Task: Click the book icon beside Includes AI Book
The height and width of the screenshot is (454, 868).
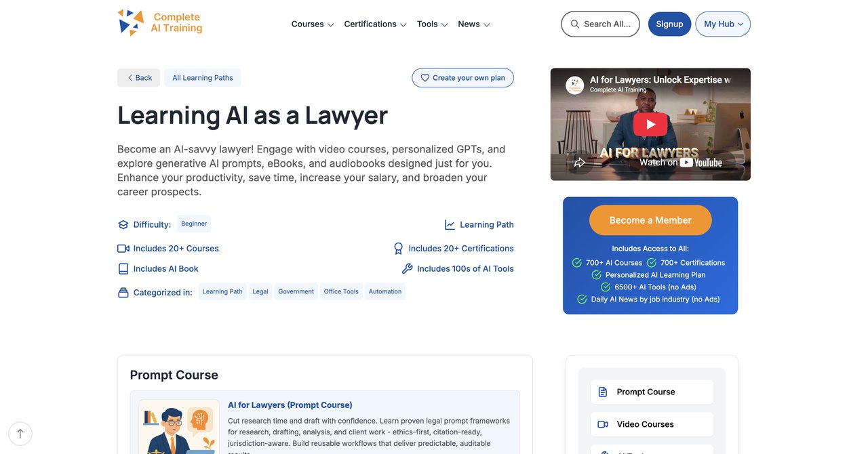Action: click(123, 269)
